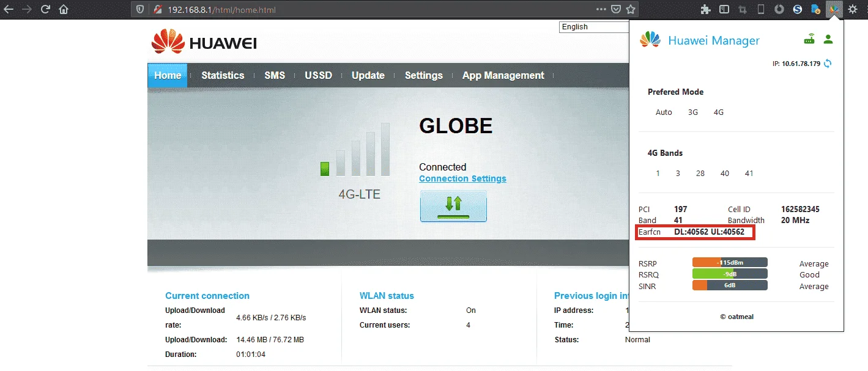
Task: Open the Statistics tab
Action: pos(223,75)
